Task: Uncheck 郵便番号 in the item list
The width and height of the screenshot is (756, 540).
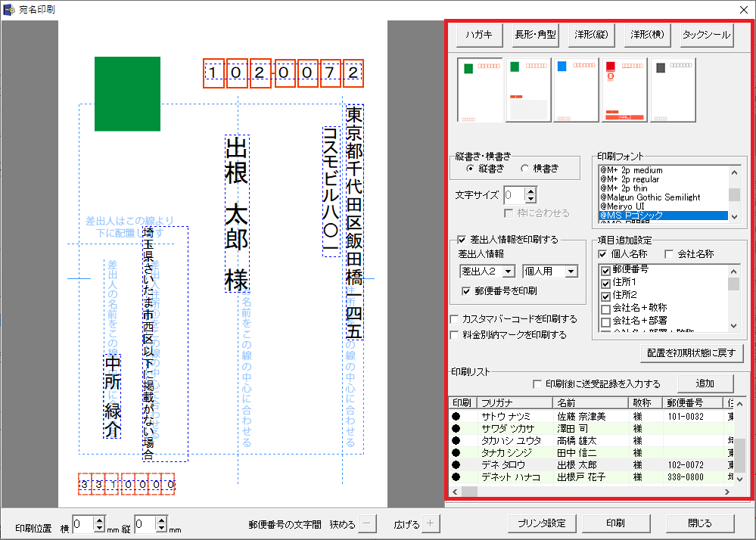Action: (606, 270)
